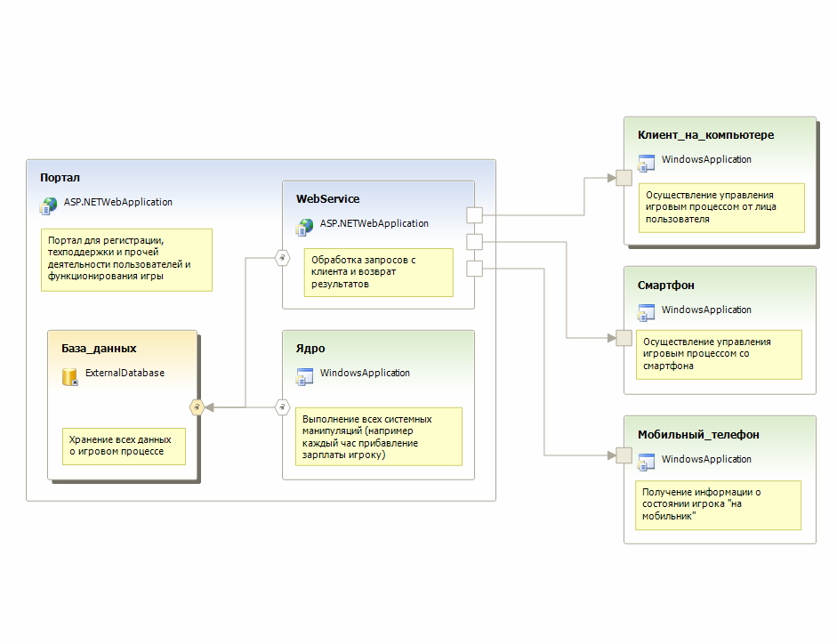Select the round endpoint on Ядро's left edge
This screenshot has height=644, width=837.
click(282, 407)
